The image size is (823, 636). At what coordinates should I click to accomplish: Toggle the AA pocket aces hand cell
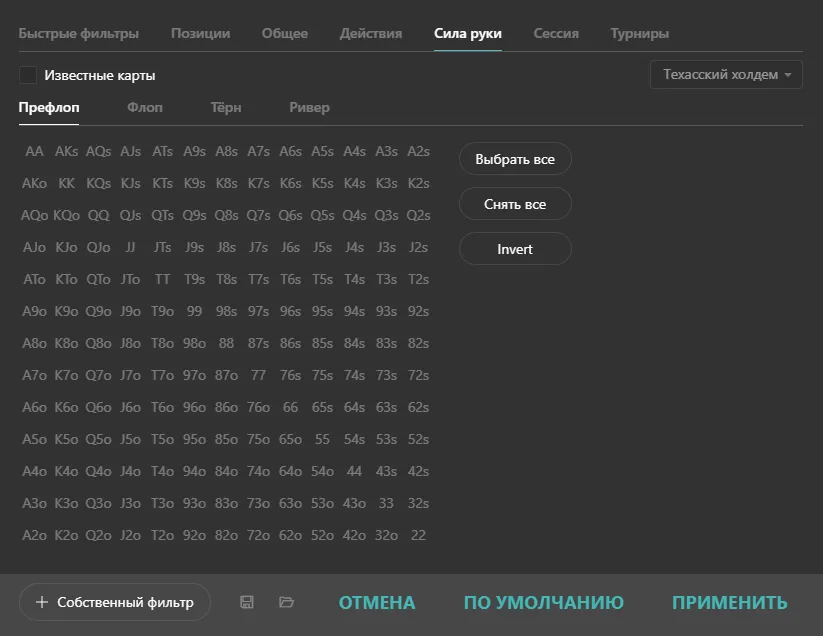[x=35, y=151]
